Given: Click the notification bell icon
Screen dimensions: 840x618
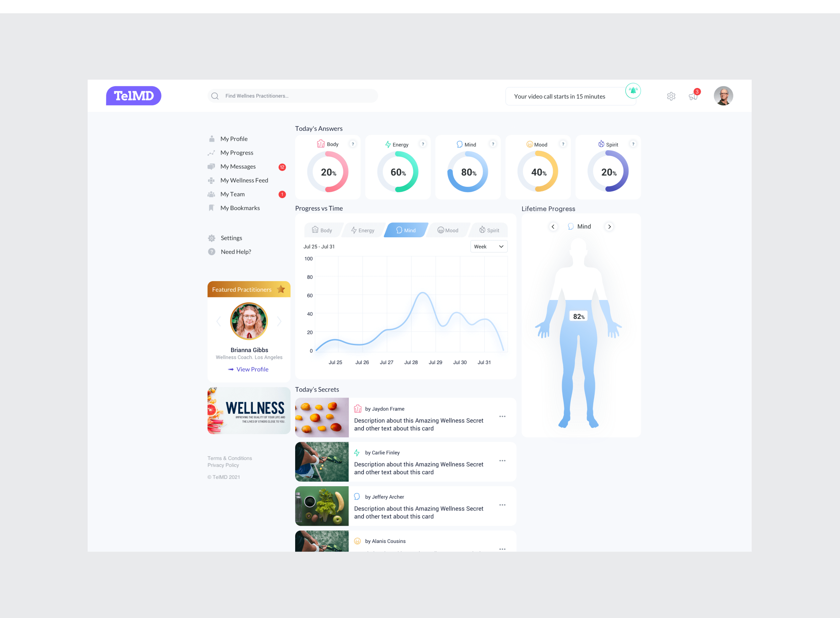Looking at the screenshot, I should tap(633, 91).
